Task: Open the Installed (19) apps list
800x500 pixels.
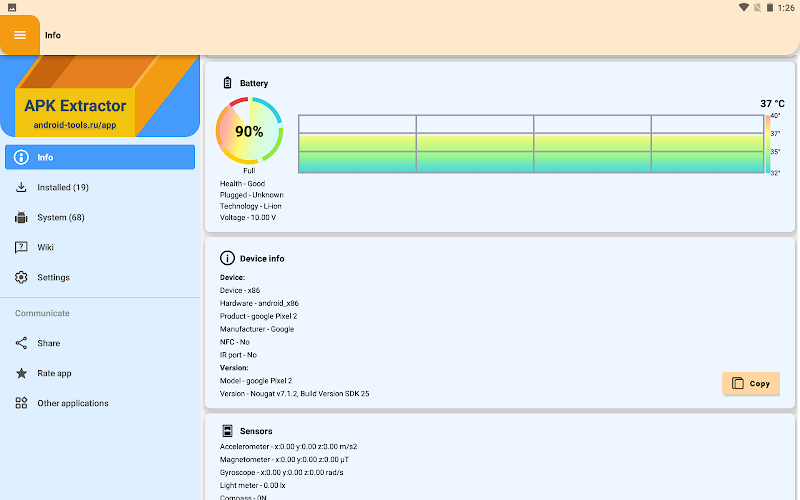Action: pyautogui.click(x=100, y=187)
